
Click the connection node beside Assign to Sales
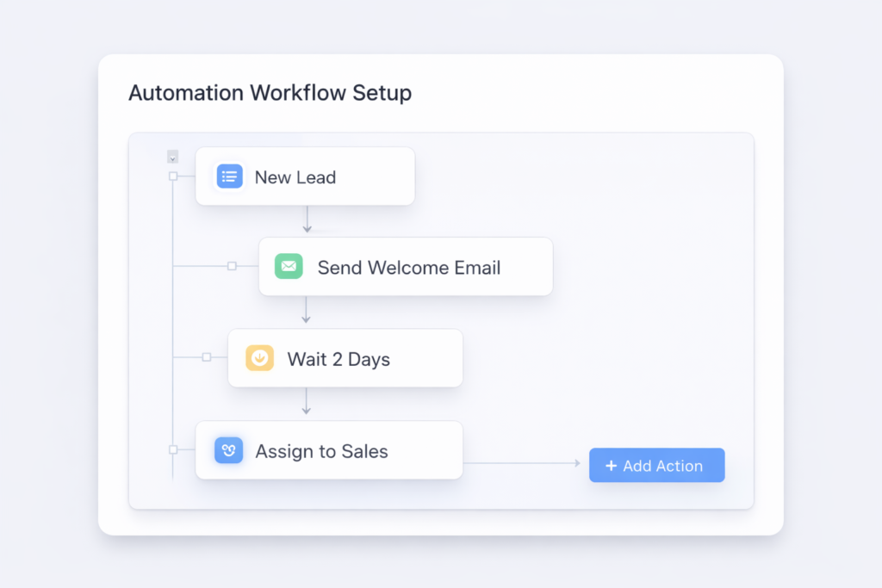tap(175, 450)
